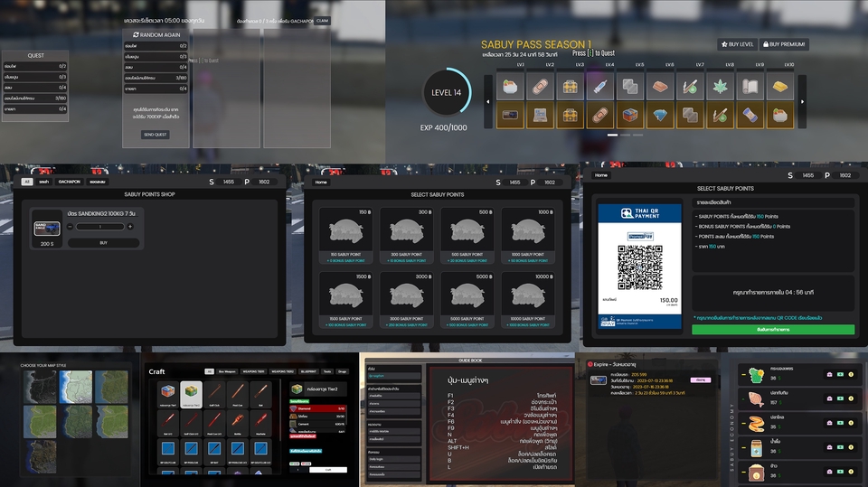Click the Sabuy Pass next page arrow
The width and height of the screenshot is (868, 487).
pos(802,101)
